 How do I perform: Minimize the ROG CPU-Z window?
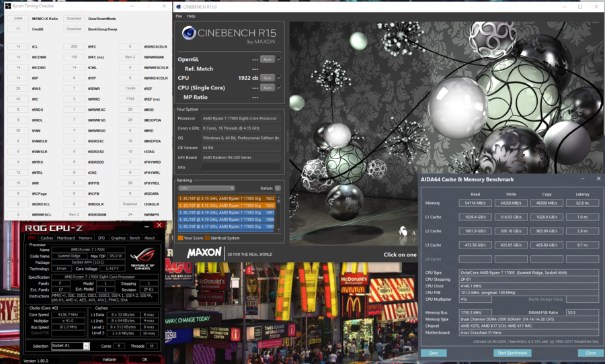click(147, 226)
